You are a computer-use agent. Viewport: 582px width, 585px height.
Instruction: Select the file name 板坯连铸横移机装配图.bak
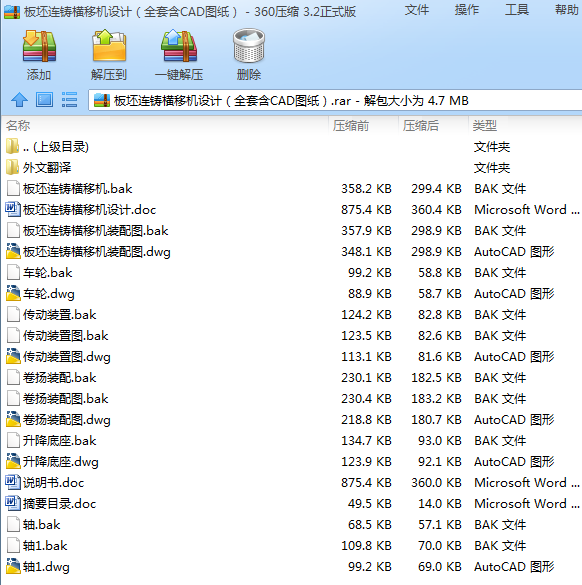pyautogui.click(x=96, y=231)
